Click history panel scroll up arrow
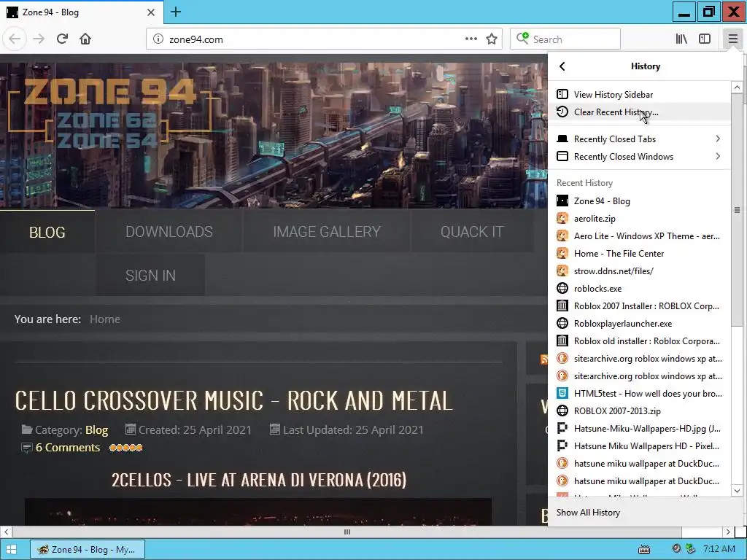 [737, 87]
